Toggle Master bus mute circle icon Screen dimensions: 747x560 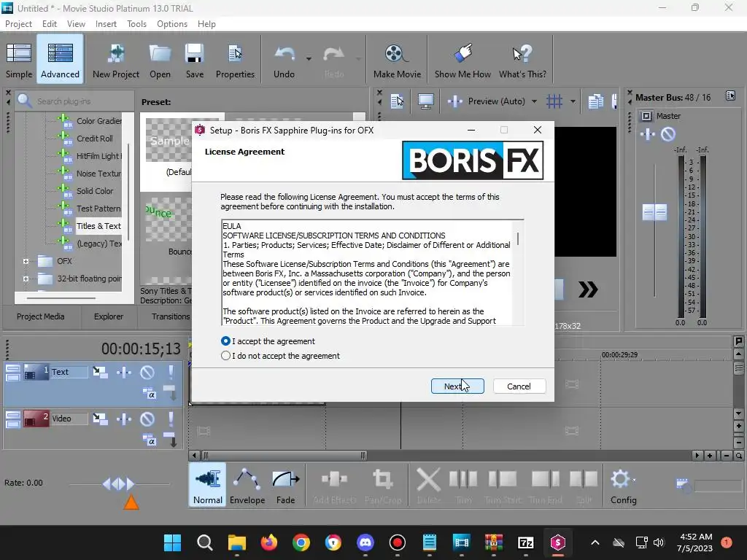coord(668,134)
